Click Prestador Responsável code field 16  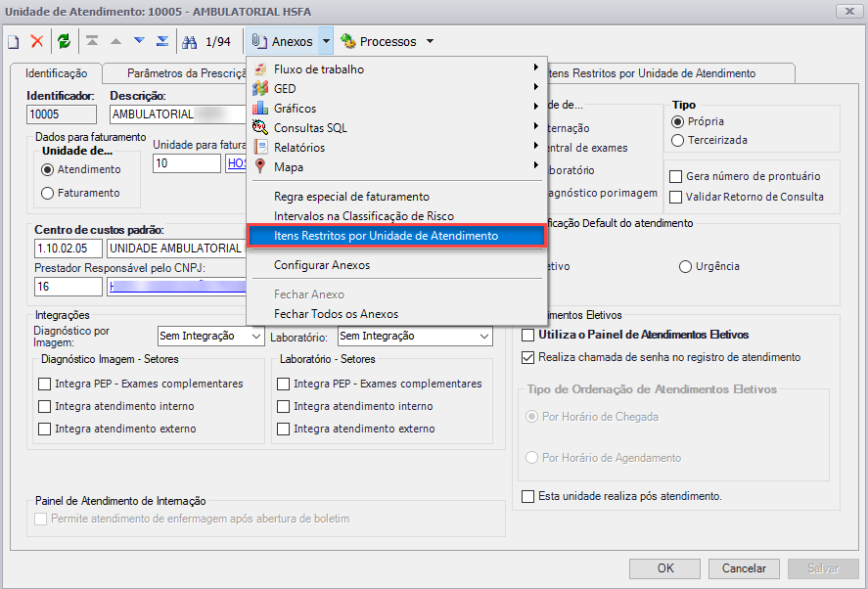pos(69,287)
